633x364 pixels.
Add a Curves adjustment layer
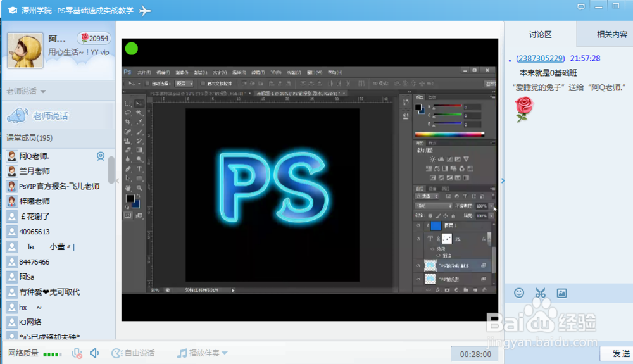pyautogui.click(x=449, y=159)
